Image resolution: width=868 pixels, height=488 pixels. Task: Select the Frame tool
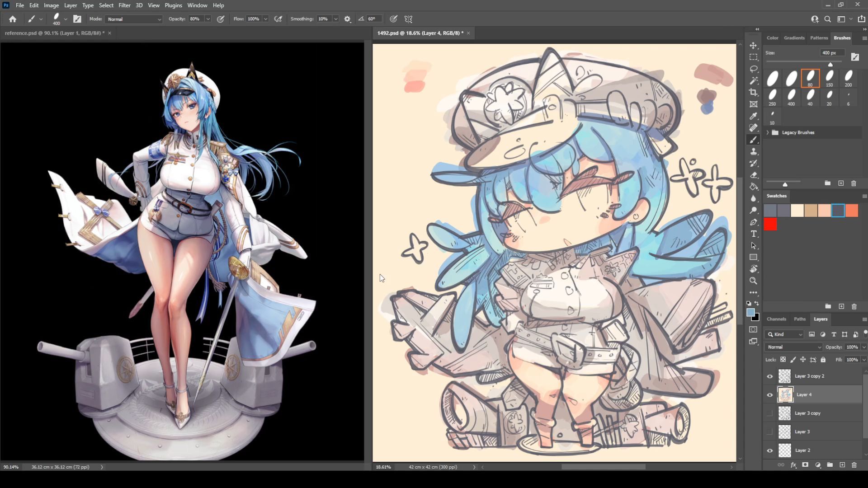click(x=753, y=104)
